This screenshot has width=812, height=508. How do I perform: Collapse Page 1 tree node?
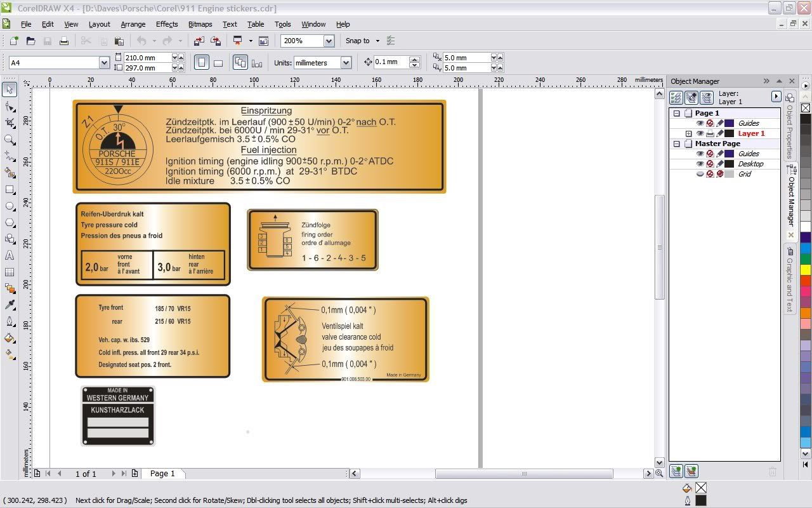pos(676,113)
